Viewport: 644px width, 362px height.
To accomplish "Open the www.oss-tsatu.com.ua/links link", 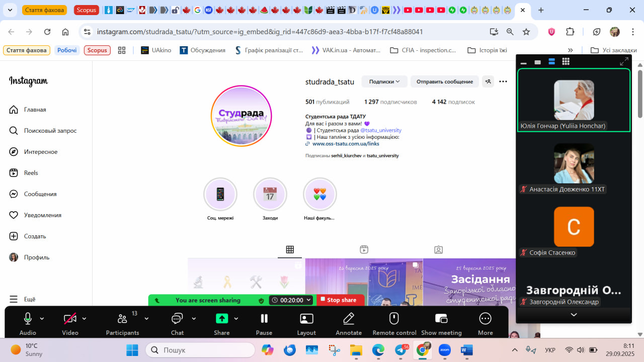I will (x=346, y=144).
